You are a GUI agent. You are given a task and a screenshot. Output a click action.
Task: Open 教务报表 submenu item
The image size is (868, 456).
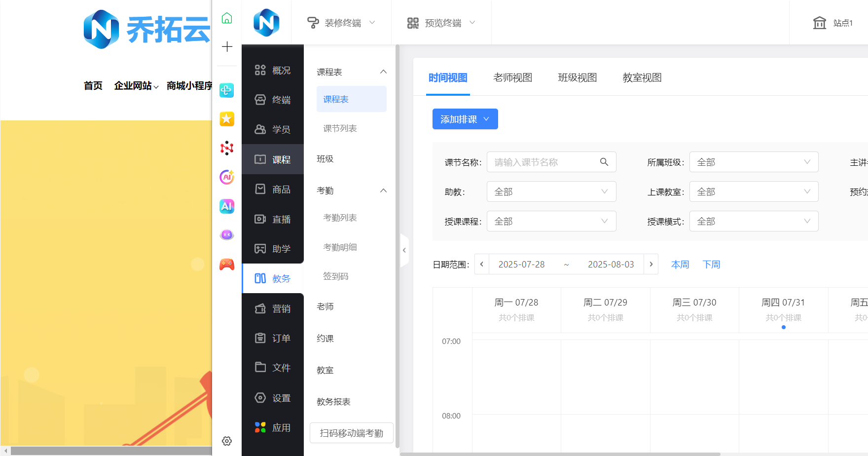pos(333,402)
